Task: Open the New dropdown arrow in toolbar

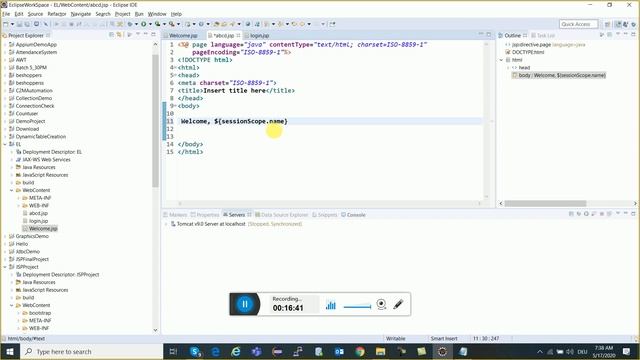Action: pos(12,24)
